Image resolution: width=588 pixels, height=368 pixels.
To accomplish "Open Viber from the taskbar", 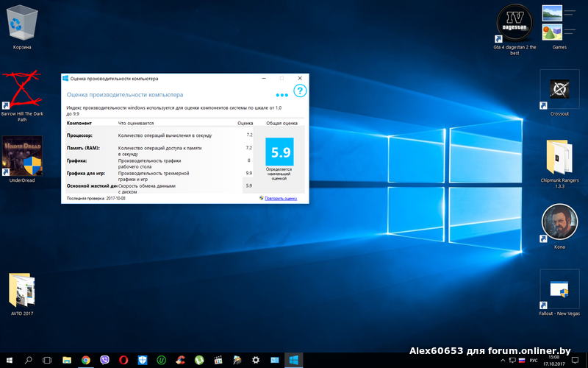I will 104,360.
